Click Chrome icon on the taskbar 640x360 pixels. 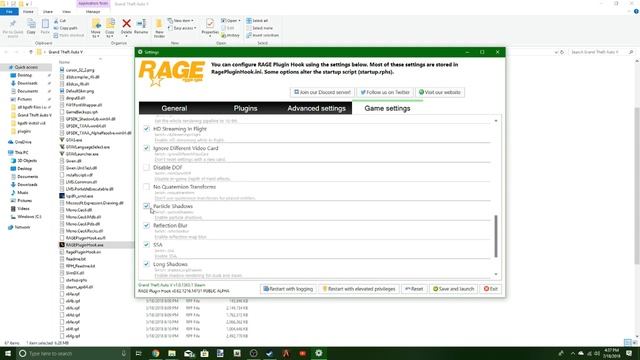[x=156, y=353]
